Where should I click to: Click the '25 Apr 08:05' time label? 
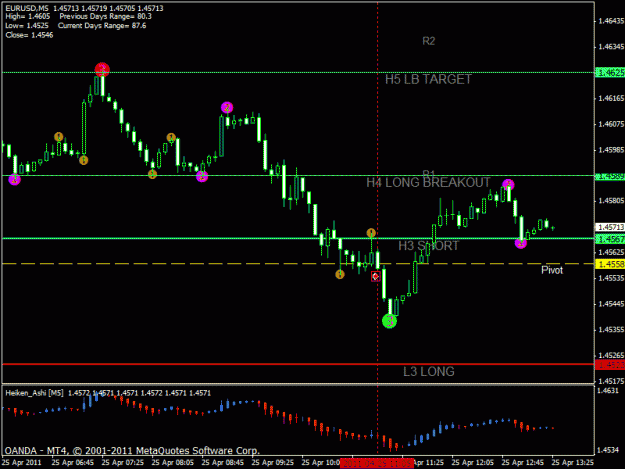pos(173,462)
